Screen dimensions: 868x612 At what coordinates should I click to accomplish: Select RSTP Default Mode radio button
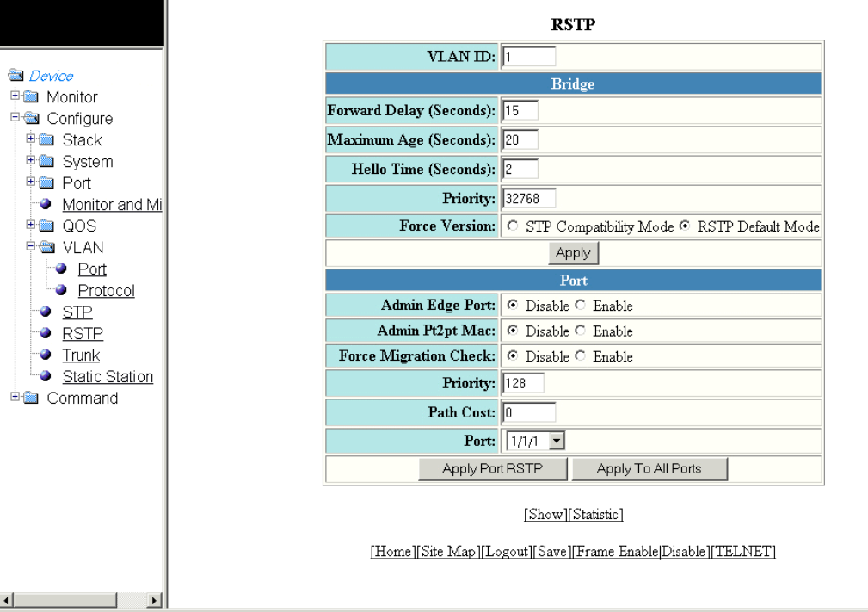pyautogui.click(x=685, y=226)
